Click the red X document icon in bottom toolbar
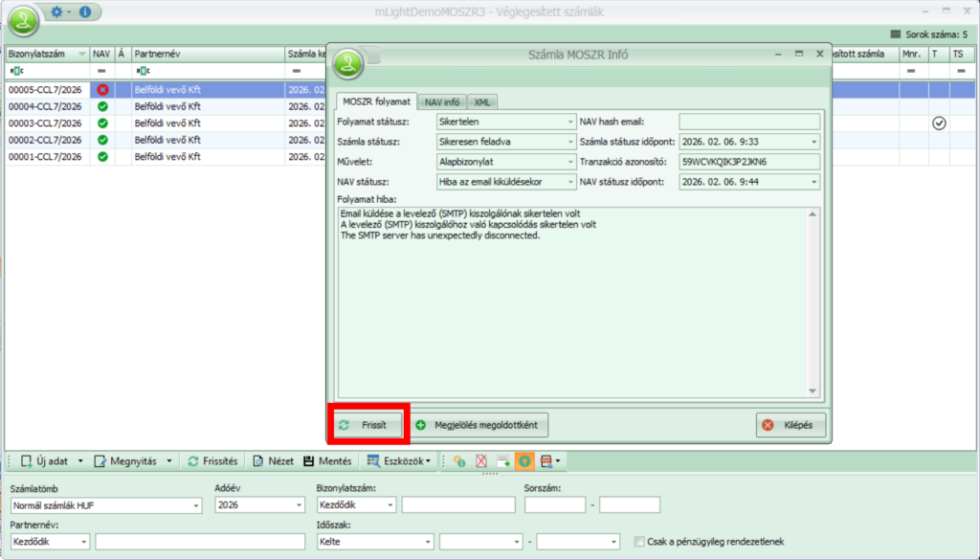The height and width of the screenshot is (560, 980). (482, 461)
